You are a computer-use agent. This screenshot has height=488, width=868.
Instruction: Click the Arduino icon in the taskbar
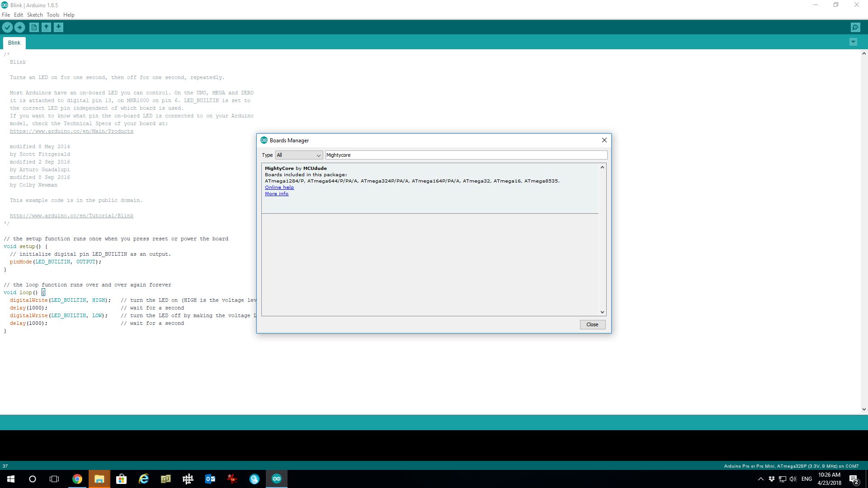[x=276, y=479]
